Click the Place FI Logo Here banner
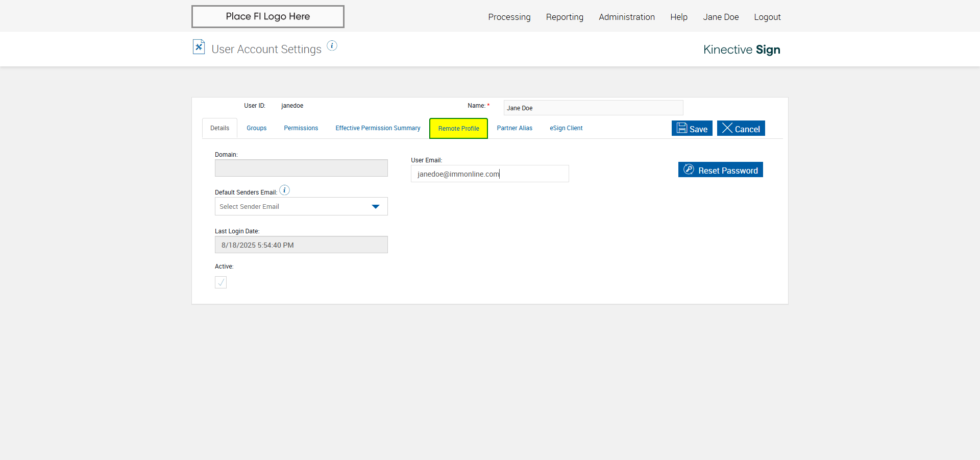This screenshot has width=980, height=460. (x=268, y=16)
